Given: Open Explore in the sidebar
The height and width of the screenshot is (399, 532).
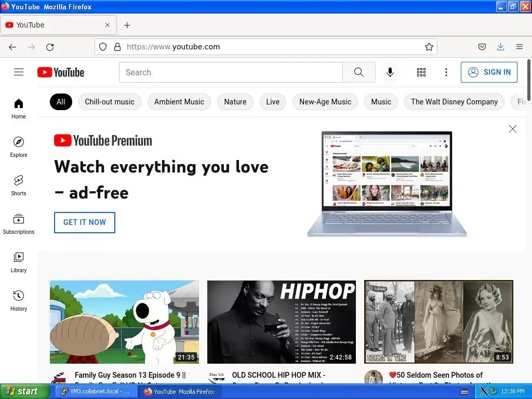Looking at the screenshot, I should pyautogui.click(x=19, y=147).
